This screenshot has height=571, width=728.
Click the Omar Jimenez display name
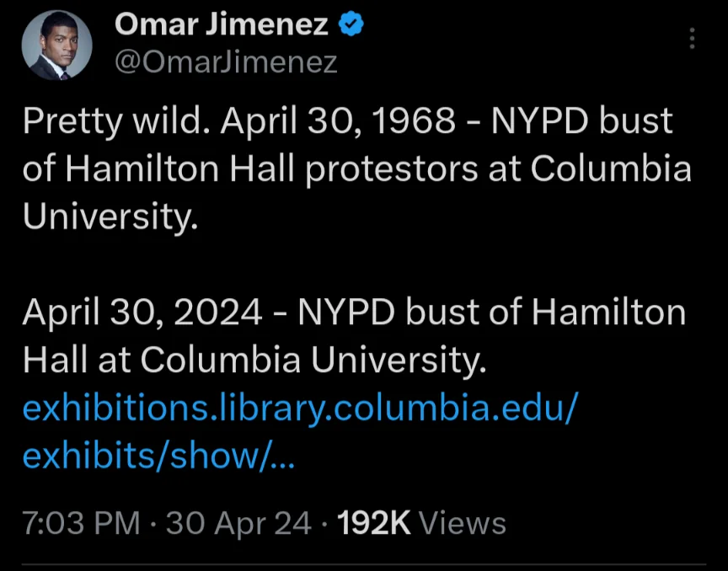pos(221,26)
